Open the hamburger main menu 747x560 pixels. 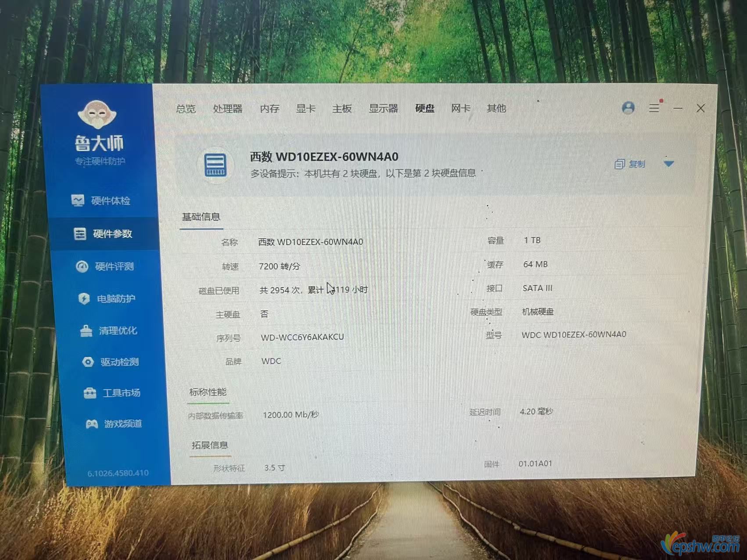pos(654,108)
